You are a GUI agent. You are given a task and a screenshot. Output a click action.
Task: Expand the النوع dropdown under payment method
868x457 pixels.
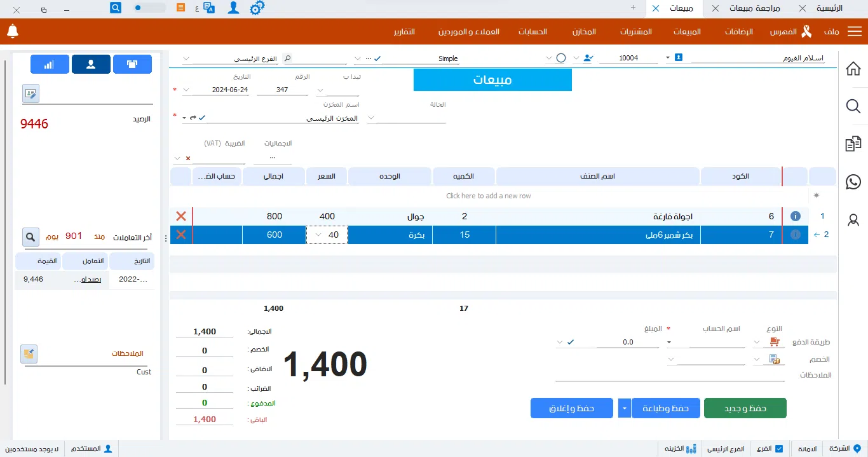pos(756,342)
